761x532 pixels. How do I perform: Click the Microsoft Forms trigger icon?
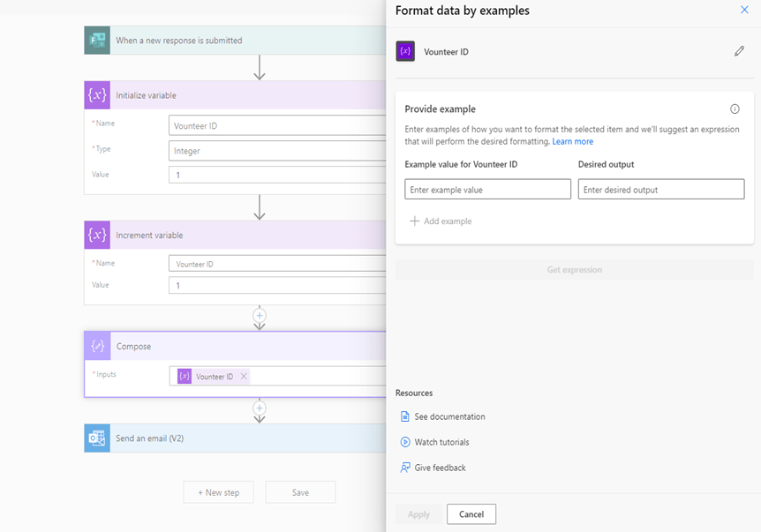97,41
